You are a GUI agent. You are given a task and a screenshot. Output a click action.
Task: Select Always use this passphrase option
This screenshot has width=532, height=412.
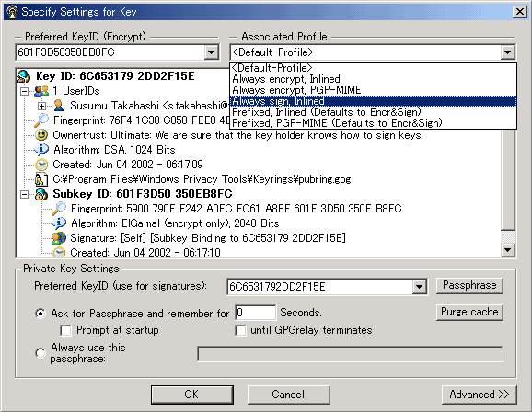coord(40,353)
